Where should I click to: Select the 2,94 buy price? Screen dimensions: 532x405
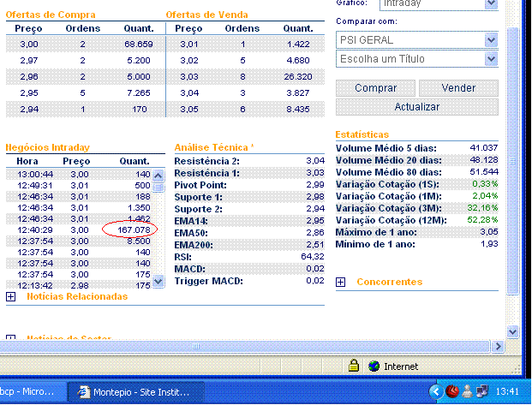coord(29,110)
